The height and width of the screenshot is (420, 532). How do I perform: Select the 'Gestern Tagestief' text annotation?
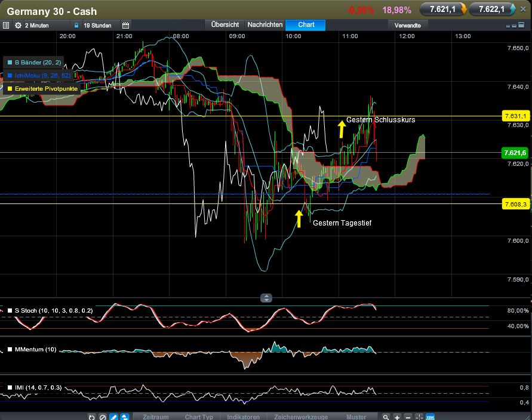click(x=342, y=223)
